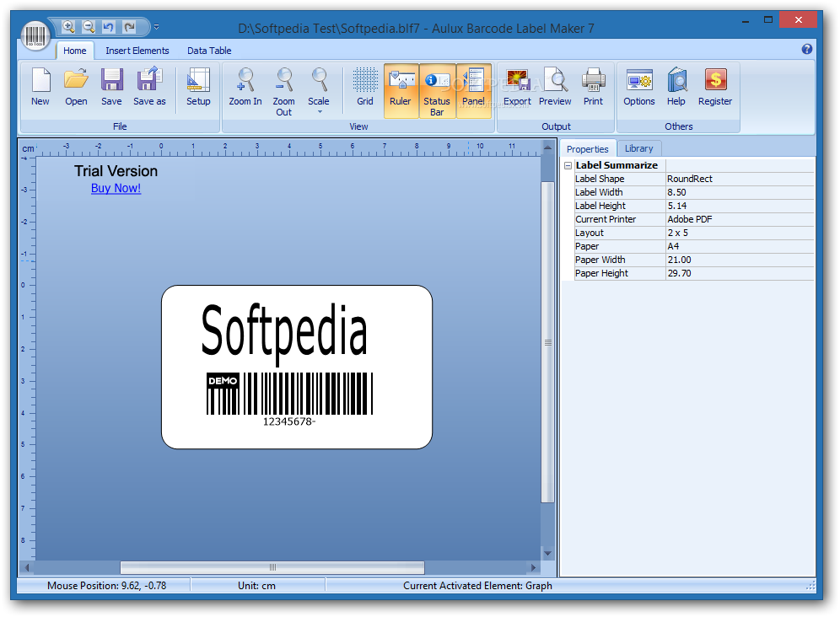Click the Trial Version text
Image resolution: width=840 pixels, height=617 pixels.
point(116,171)
